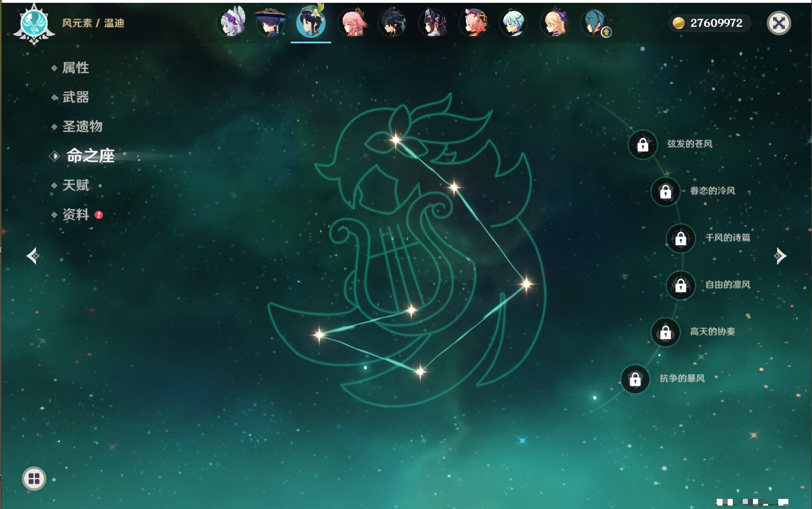
Task: Select the wide-hat Wanderer character portrait
Action: (270, 23)
